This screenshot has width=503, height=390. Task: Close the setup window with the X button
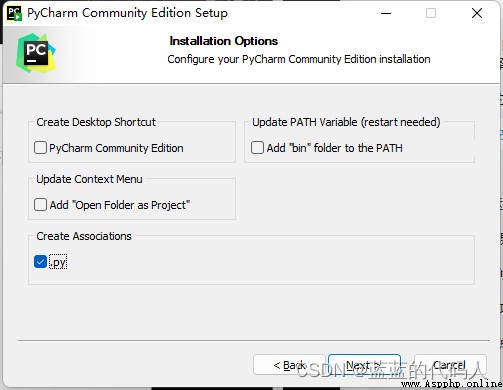click(477, 13)
